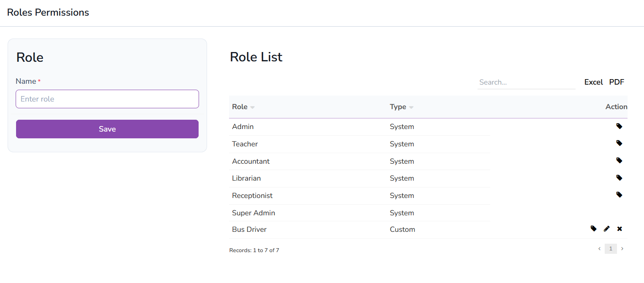This screenshot has width=644, height=283.
Task: Click the permission tag icon for Teacher
Action: pos(619,143)
